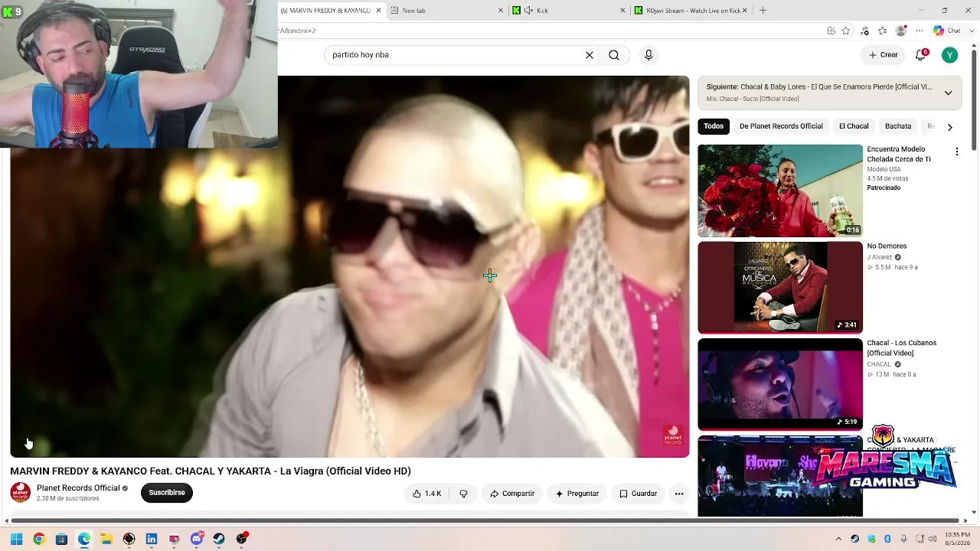Expand the Siguiente playlist panel
The width and height of the screenshot is (980, 551).
tap(948, 93)
